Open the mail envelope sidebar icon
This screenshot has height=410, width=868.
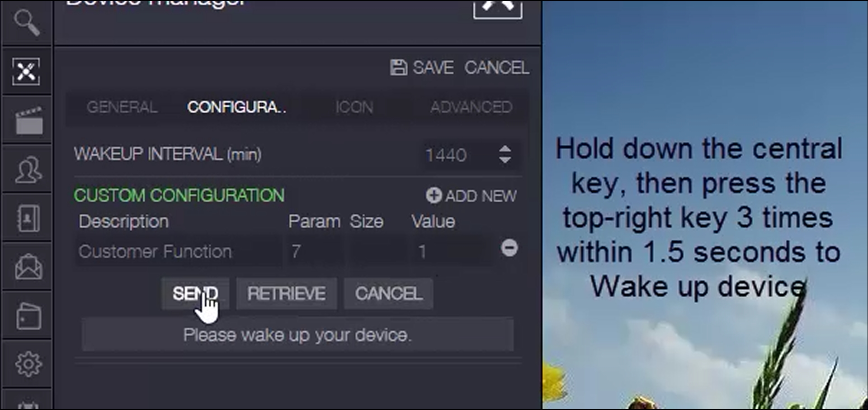[x=28, y=267]
